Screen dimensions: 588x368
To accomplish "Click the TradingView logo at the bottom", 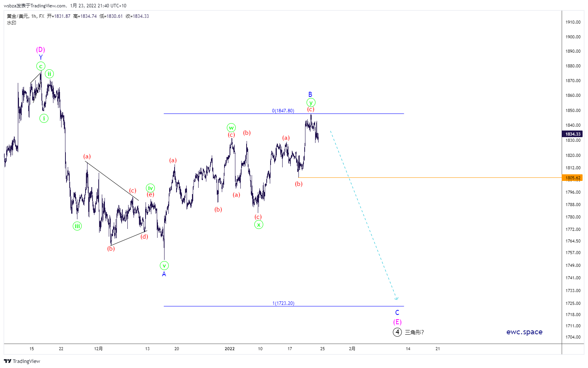I will pyautogui.click(x=22, y=361).
